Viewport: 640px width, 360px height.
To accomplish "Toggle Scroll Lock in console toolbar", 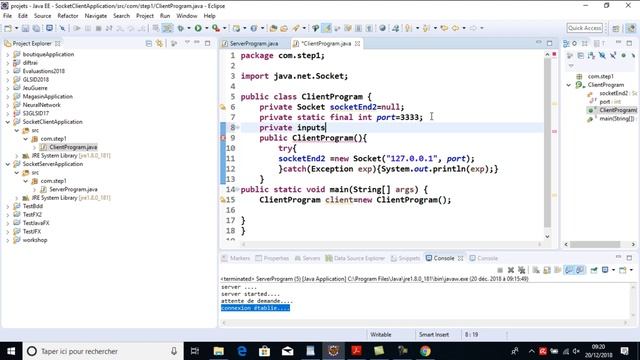I will point(547,270).
